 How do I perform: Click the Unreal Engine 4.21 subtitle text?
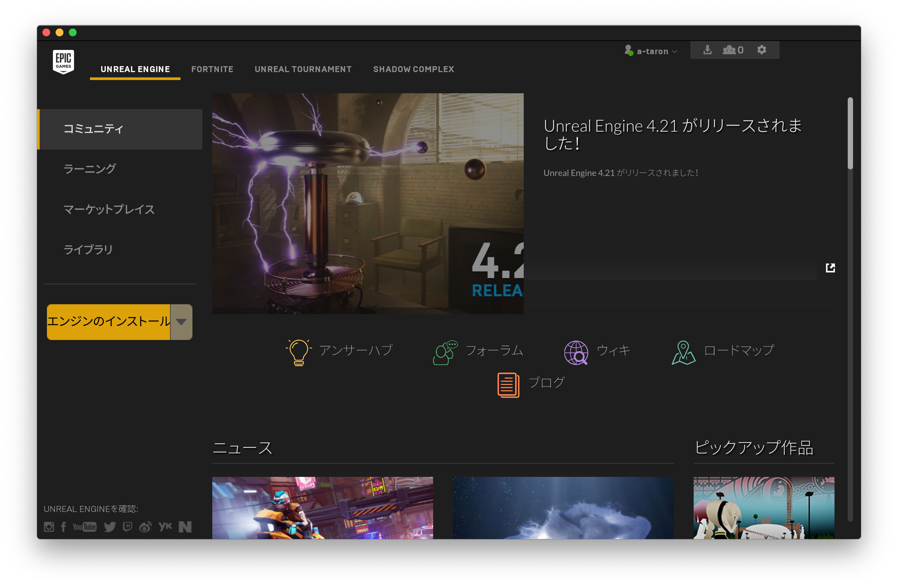click(x=621, y=173)
